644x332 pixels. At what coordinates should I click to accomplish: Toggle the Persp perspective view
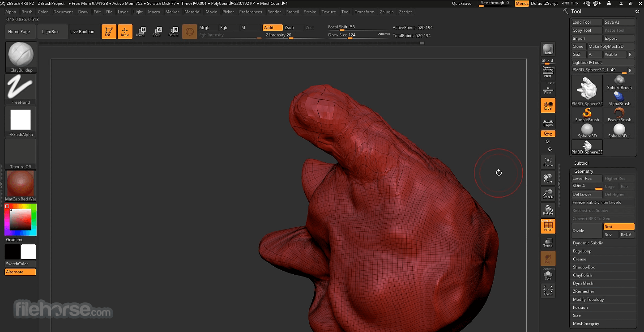(x=548, y=72)
